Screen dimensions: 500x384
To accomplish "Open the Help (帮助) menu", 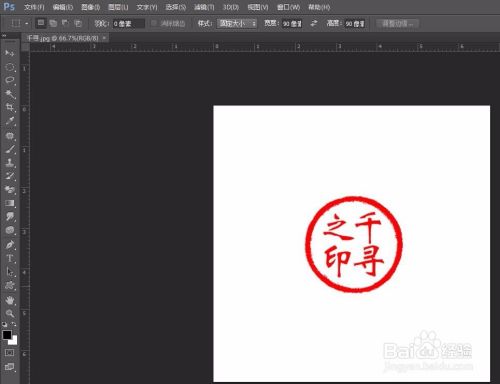I will coord(319,7).
